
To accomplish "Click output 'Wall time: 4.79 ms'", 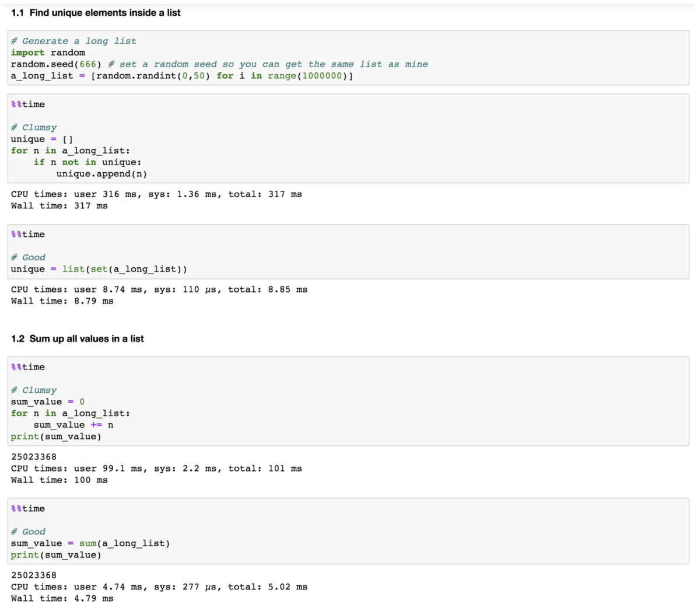I will tap(62, 599).
